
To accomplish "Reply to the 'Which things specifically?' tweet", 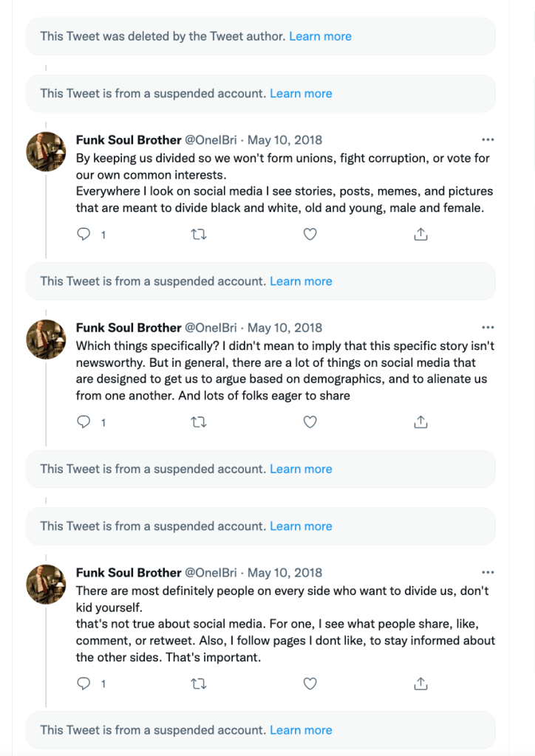I will pyautogui.click(x=84, y=422).
